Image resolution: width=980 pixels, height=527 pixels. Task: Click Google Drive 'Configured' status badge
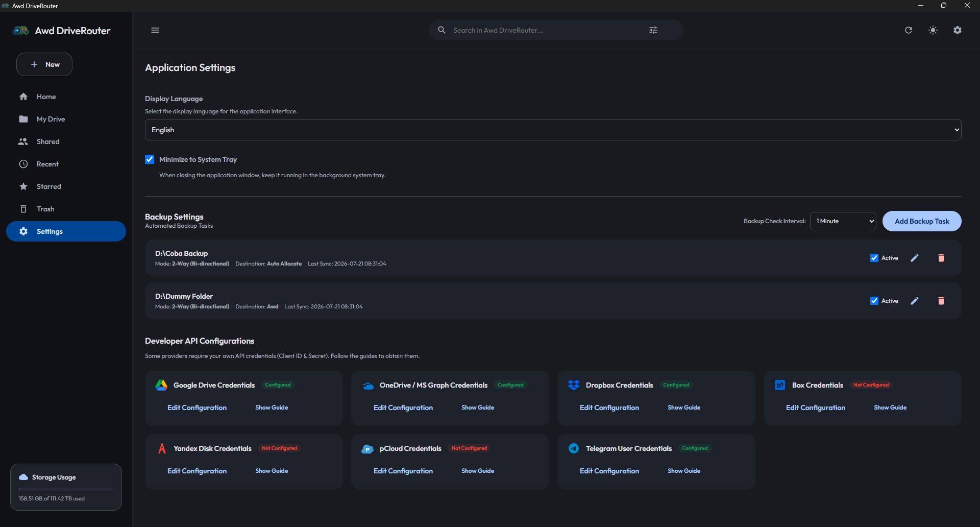click(x=278, y=385)
